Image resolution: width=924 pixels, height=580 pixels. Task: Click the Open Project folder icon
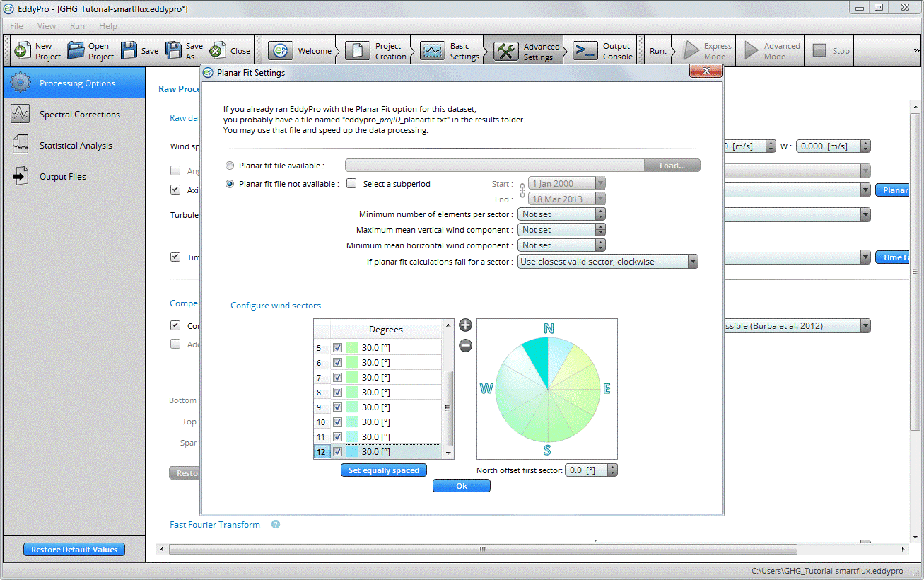(76, 51)
